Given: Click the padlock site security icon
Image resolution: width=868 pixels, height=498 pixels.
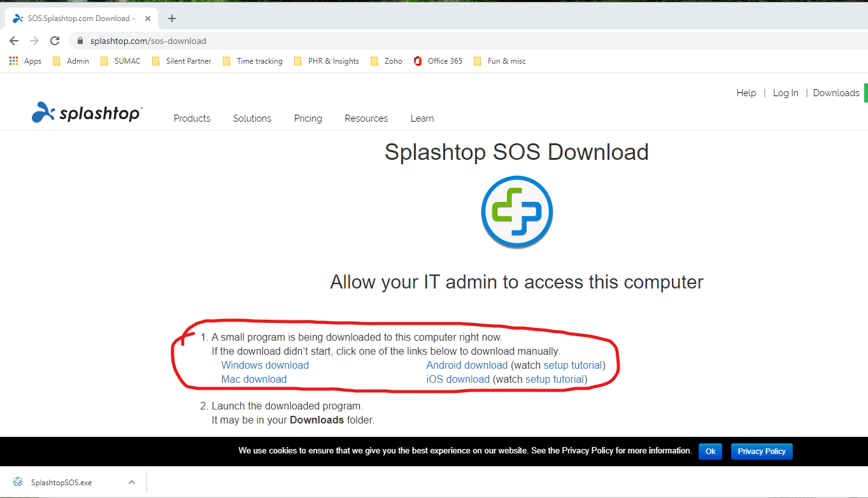Looking at the screenshot, I should 80,41.
